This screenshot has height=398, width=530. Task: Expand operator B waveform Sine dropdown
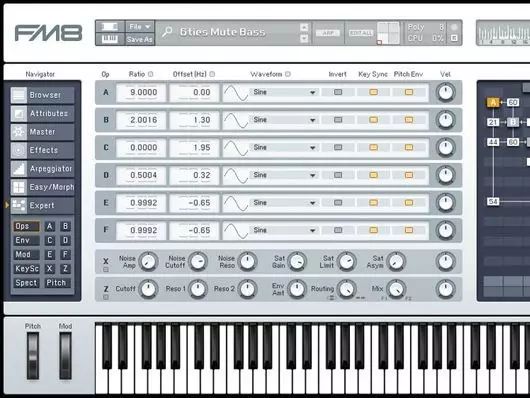point(284,120)
